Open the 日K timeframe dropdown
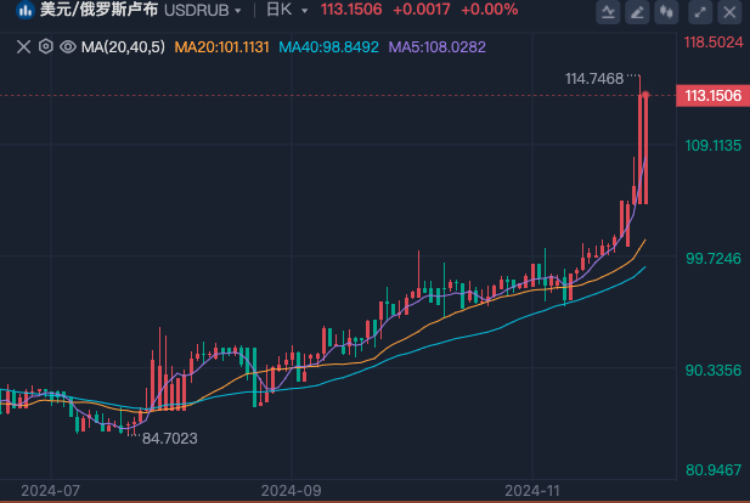This screenshot has height=503, width=750. pos(286,10)
